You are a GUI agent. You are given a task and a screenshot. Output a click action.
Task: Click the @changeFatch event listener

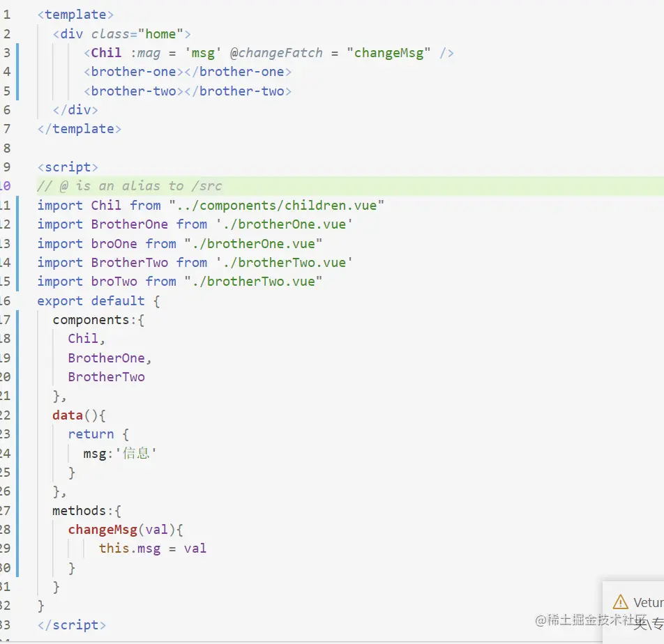pos(276,53)
